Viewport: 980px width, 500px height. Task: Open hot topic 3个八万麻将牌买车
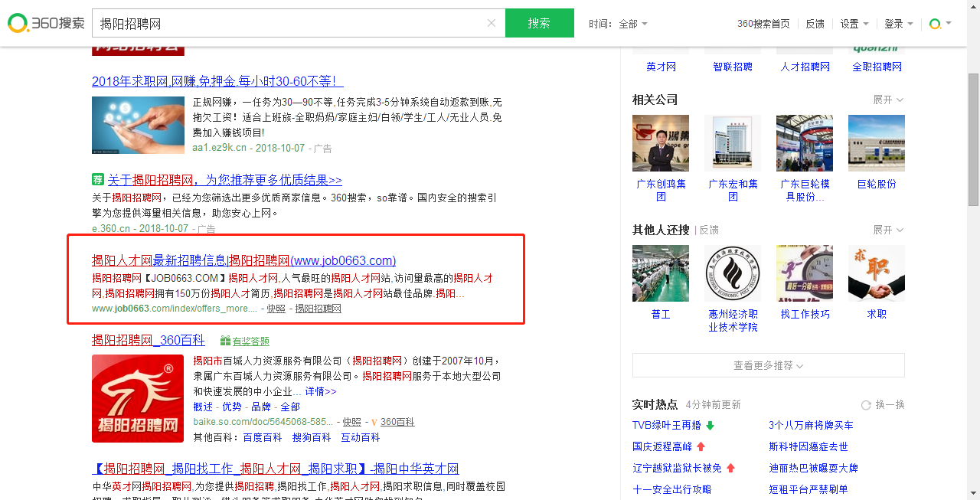click(x=811, y=425)
